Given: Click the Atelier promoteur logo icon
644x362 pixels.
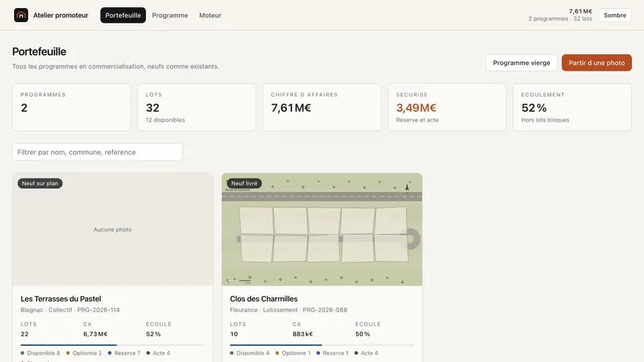Looking at the screenshot, I should tap(21, 15).
